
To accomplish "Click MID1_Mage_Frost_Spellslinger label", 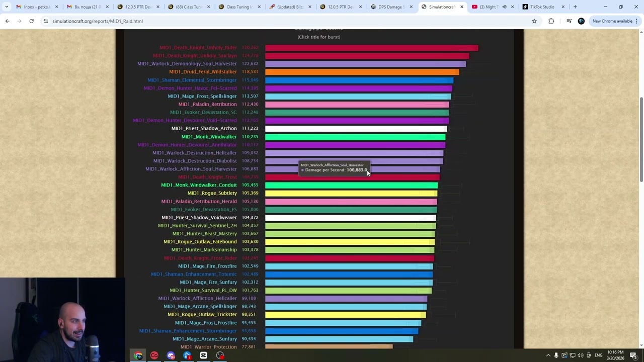I will [x=202, y=96].
